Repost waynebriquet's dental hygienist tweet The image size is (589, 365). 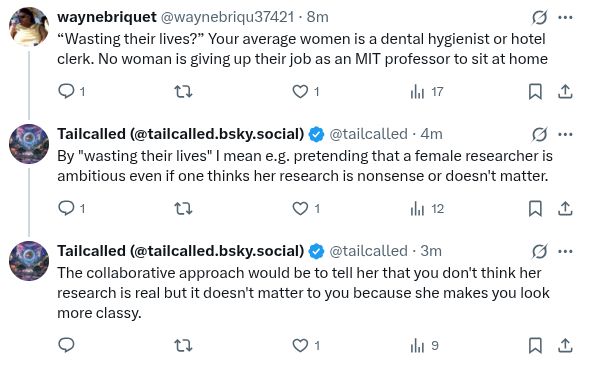click(184, 91)
